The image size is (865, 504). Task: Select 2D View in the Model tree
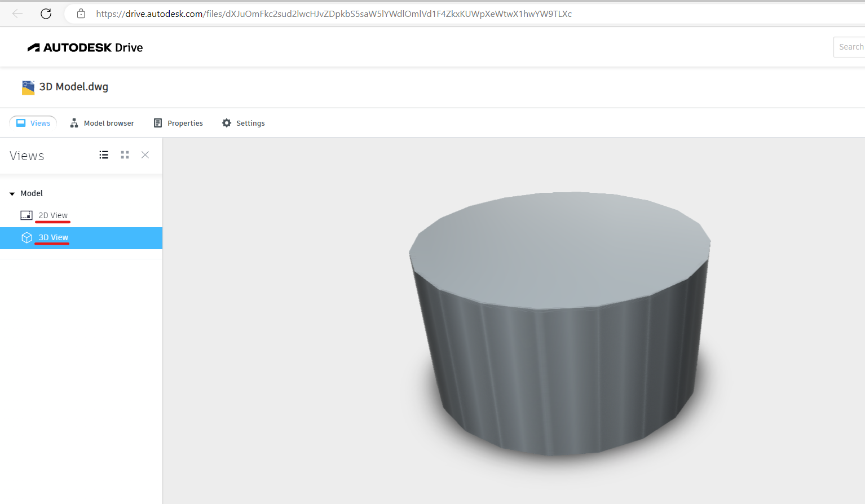coord(52,215)
